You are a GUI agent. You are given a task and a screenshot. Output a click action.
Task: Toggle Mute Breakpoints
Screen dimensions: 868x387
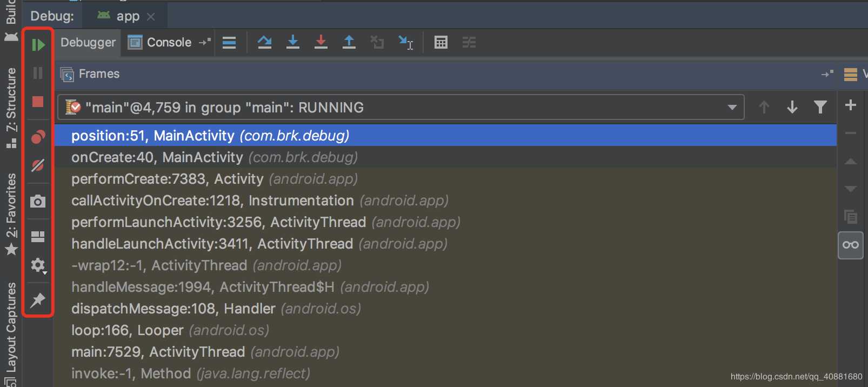tap(38, 165)
